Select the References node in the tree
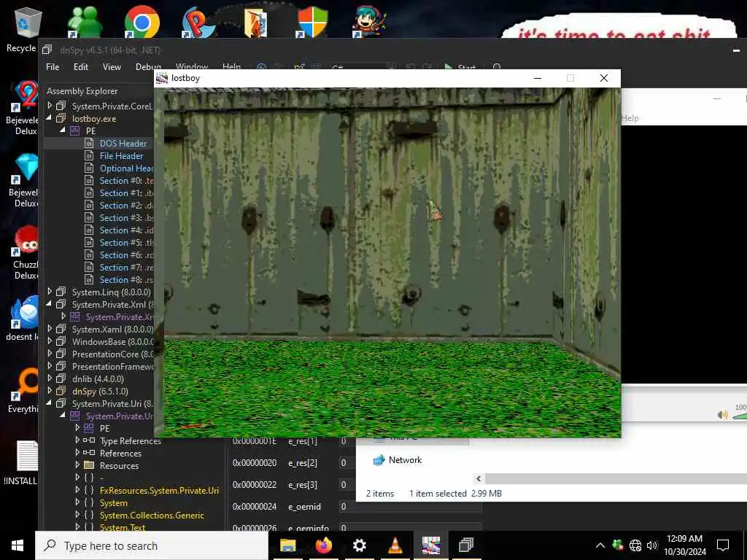The image size is (747, 560). (120, 454)
